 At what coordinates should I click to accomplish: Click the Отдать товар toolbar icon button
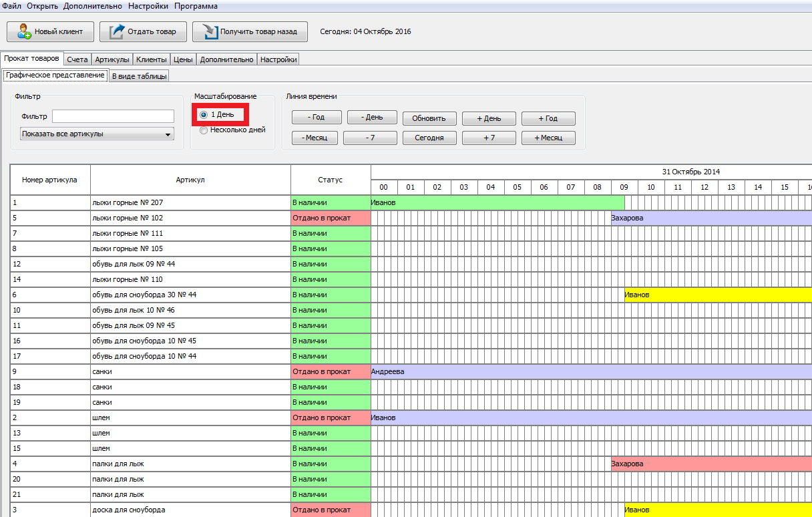tap(143, 31)
